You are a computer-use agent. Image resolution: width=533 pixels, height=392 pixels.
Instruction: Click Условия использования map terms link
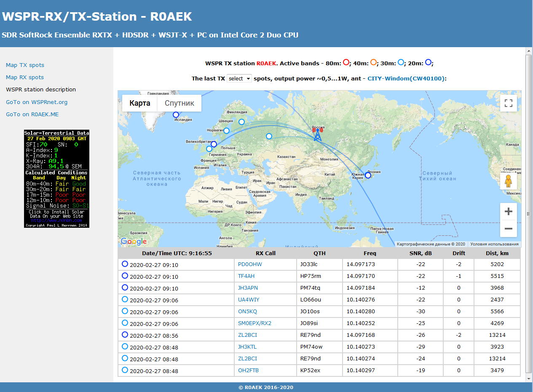[x=494, y=244]
